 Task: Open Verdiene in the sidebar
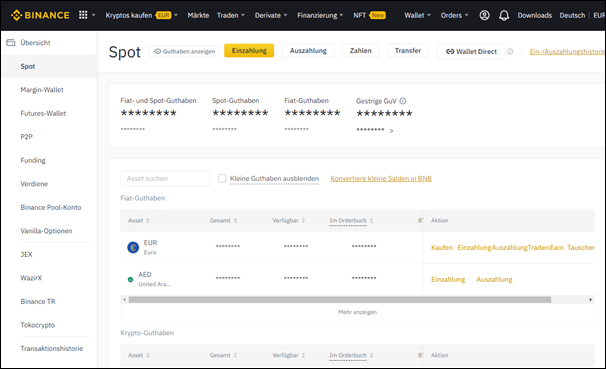[34, 184]
